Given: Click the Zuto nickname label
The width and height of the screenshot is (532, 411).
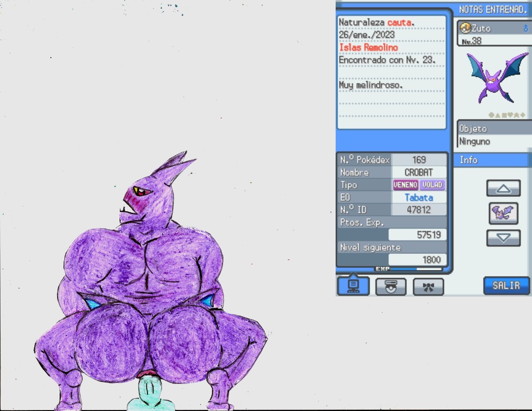Looking at the screenshot, I should (481, 28).
